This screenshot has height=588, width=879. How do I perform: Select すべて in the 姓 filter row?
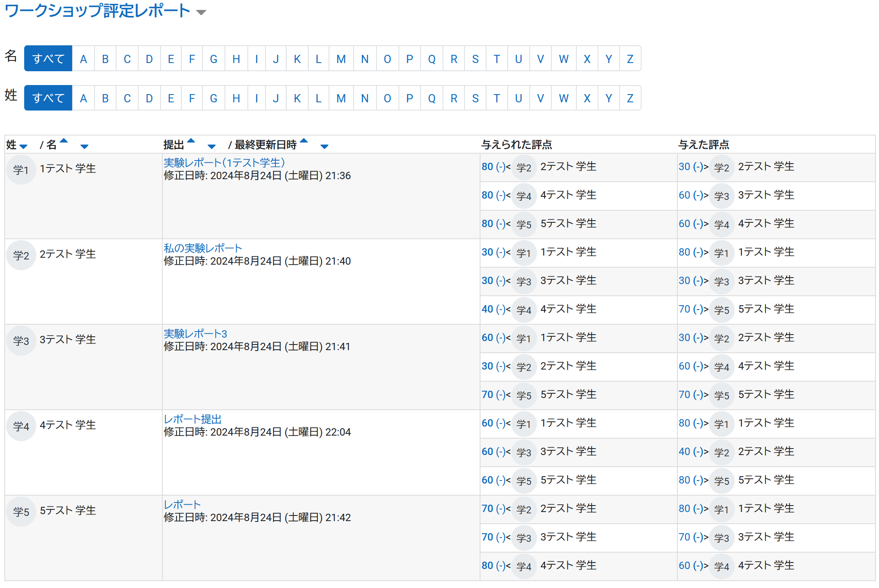[x=48, y=98]
